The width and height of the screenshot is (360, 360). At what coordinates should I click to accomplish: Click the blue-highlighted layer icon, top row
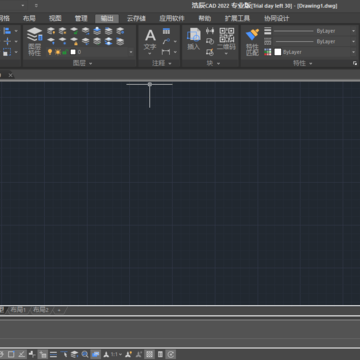97,31
